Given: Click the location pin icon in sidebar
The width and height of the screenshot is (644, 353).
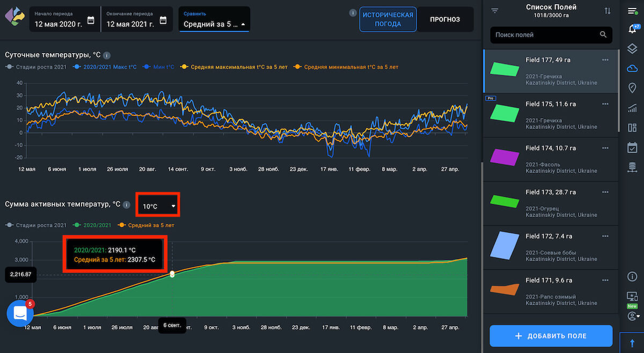Looking at the screenshot, I should (x=632, y=88).
